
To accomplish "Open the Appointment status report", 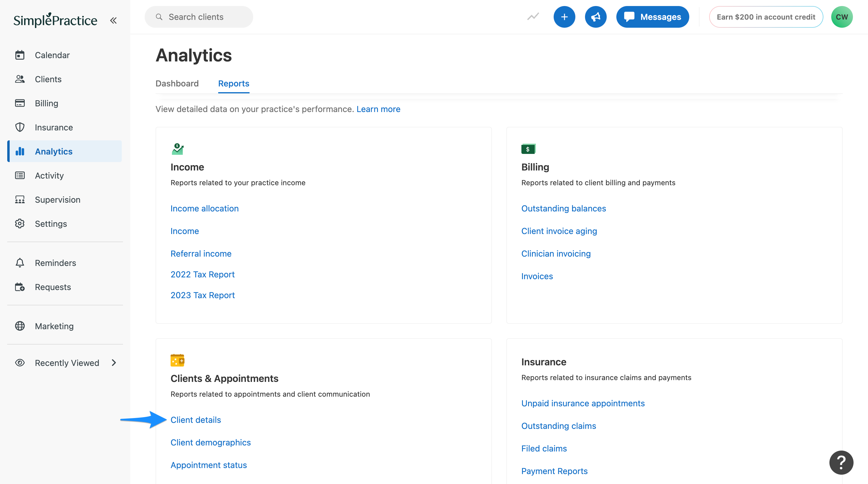I will click(209, 465).
